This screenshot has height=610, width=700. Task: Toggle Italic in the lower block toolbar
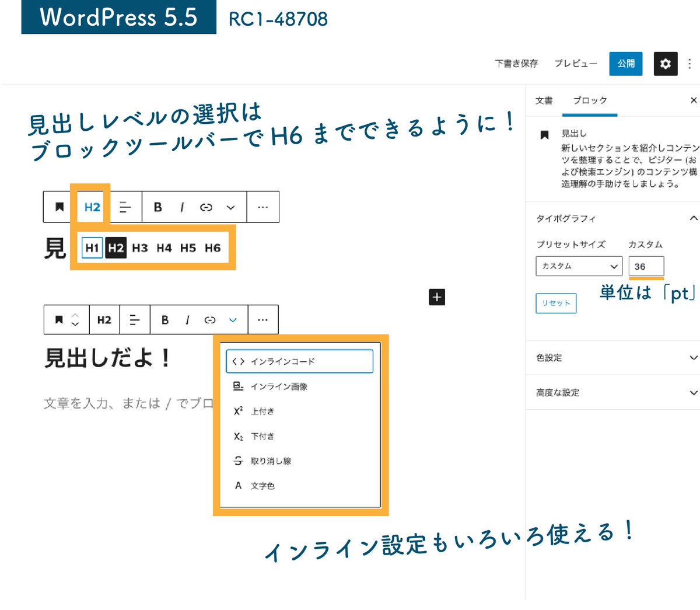point(187,319)
